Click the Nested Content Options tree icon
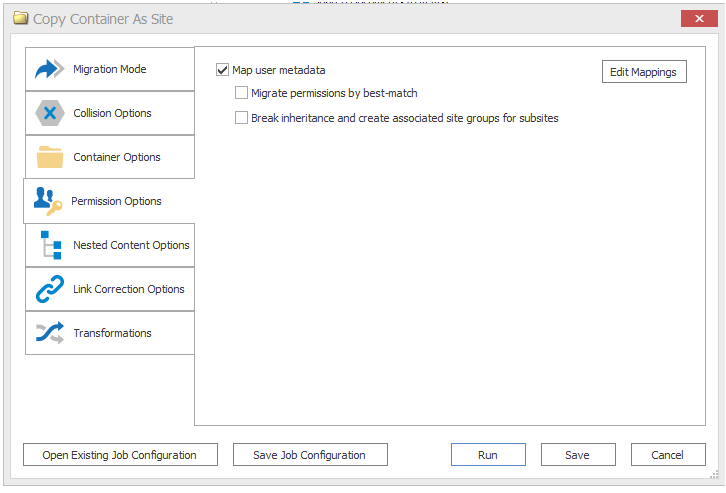 [49, 245]
